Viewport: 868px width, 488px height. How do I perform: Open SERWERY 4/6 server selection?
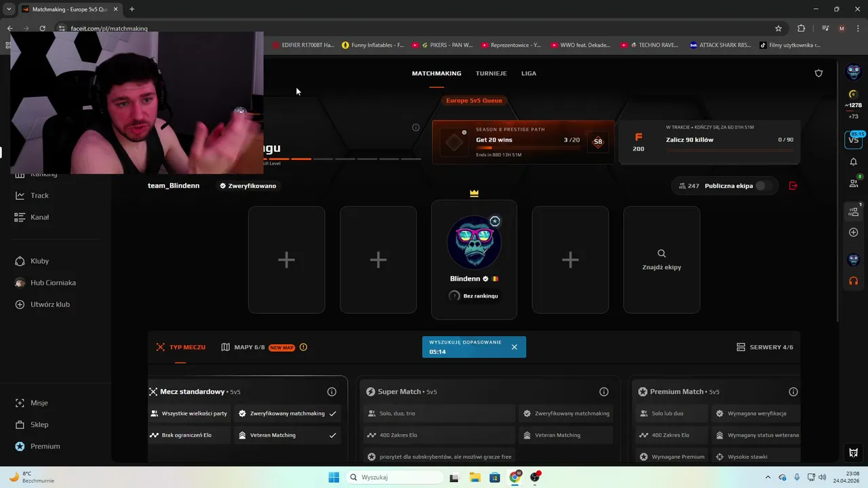coord(765,347)
